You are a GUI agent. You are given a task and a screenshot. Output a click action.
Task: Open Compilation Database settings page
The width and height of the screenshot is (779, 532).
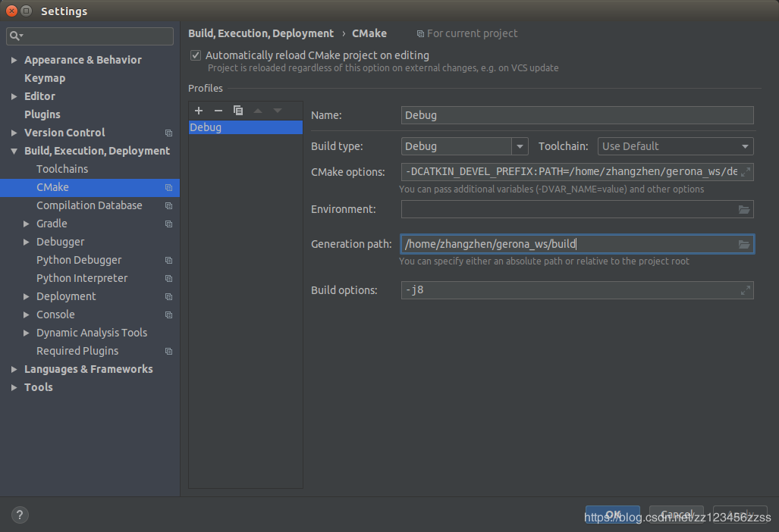[x=89, y=205]
